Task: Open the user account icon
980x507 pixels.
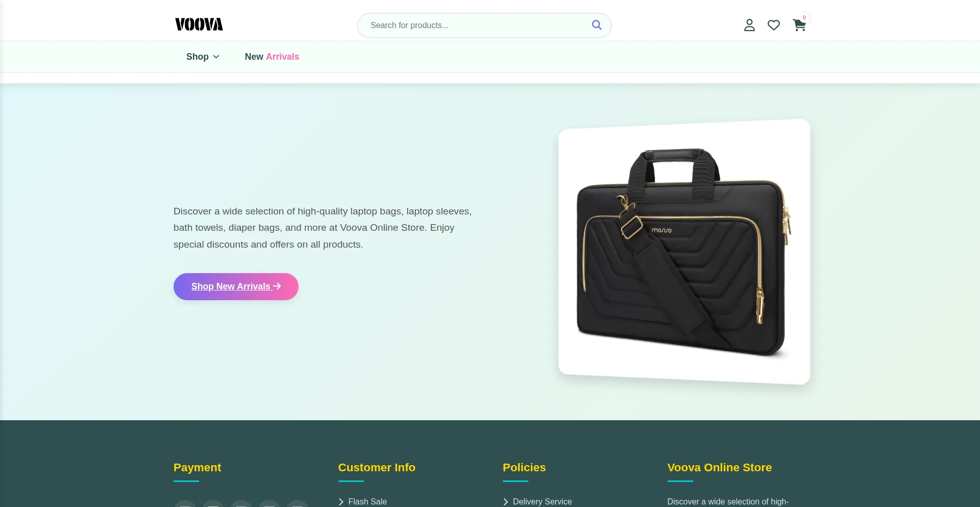Action: [749, 25]
